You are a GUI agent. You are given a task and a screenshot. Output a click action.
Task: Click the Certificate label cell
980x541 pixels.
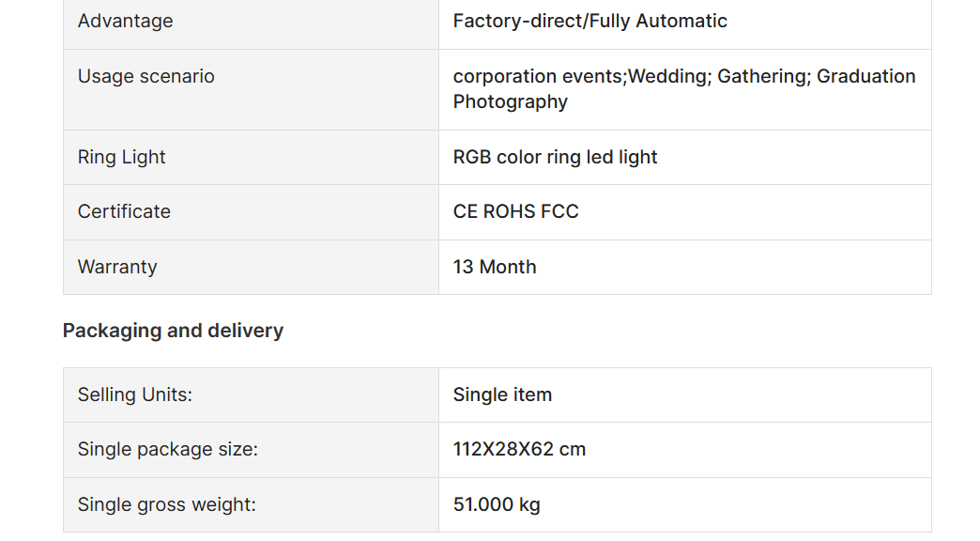point(251,212)
